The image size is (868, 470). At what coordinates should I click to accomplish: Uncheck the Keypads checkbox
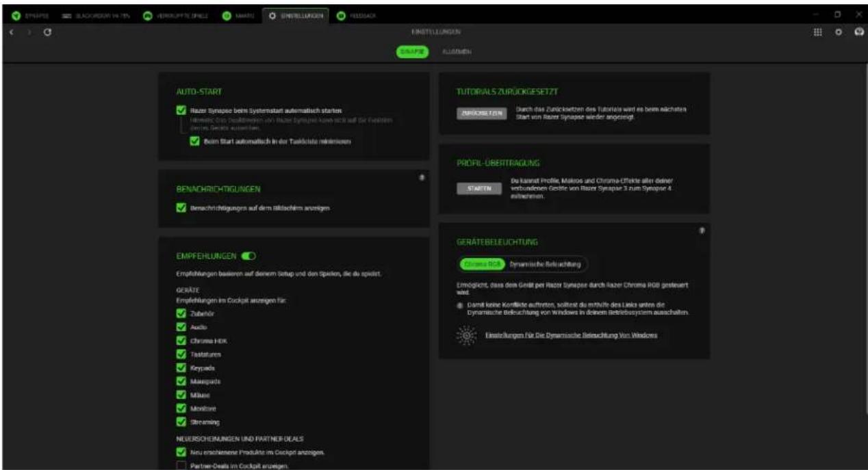point(181,368)
